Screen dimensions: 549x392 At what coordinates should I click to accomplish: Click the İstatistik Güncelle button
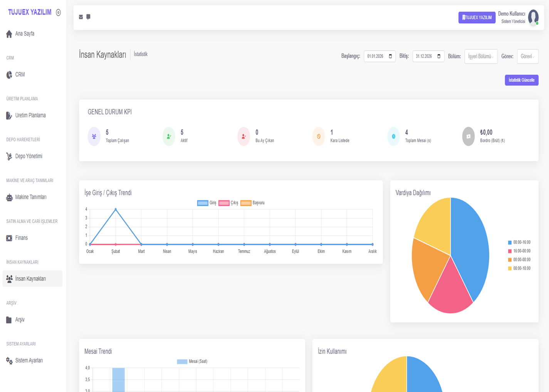(x=522, y=80)
